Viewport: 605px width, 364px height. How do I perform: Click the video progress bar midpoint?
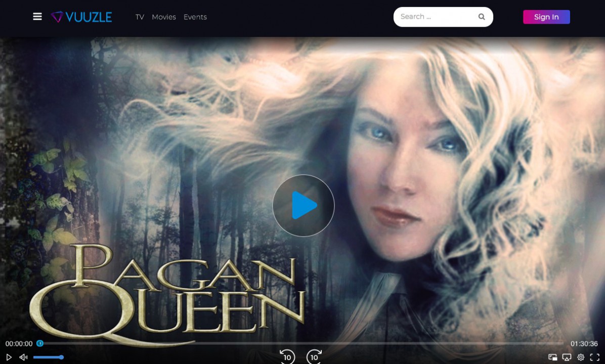(x=301, y=343)
